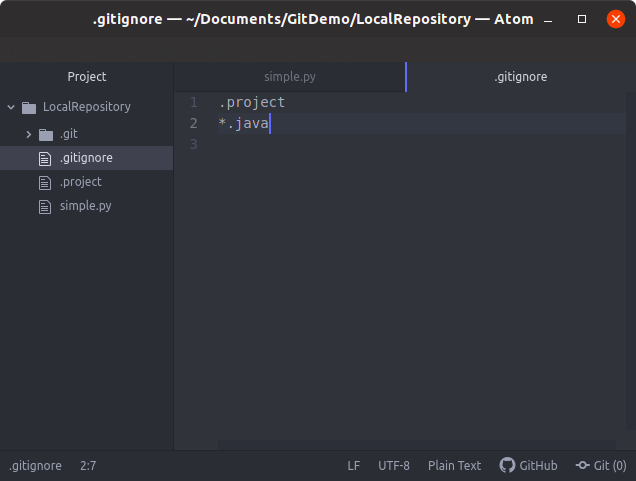
Task: Open line ending selector LF
Action: 354,466
